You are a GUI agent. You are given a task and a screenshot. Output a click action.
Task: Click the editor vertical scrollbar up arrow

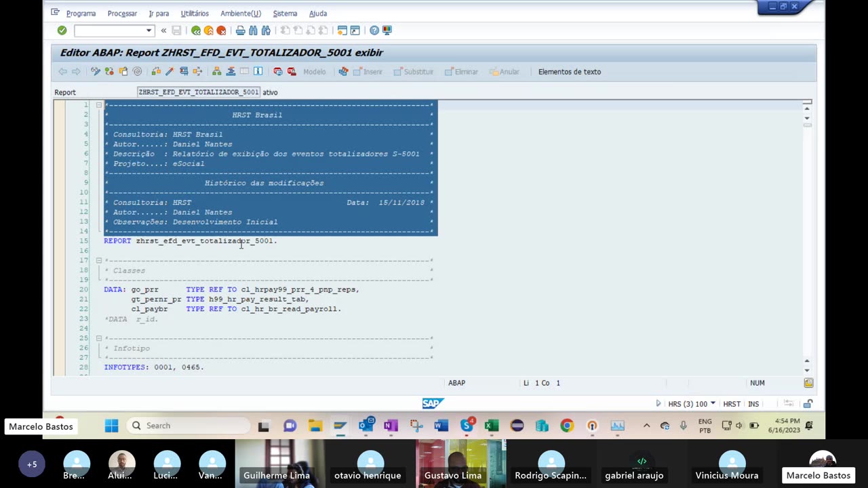coord(807,109)
